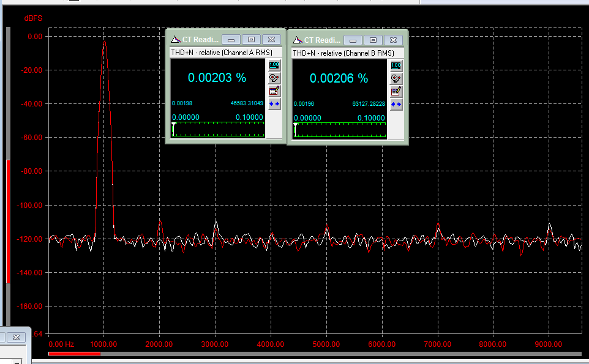Click the -120.00 level axis label
The width and height of the screenshot is (589, 364).
(29, 239)
